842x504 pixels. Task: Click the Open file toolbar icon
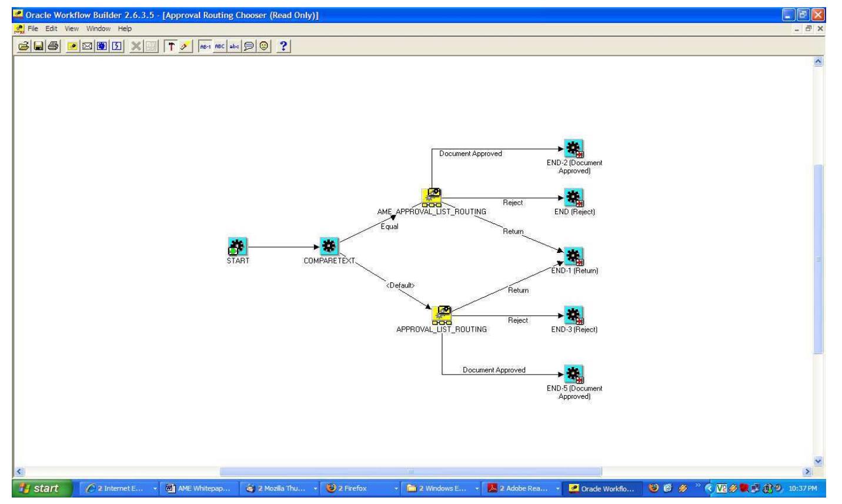(25, 46)
